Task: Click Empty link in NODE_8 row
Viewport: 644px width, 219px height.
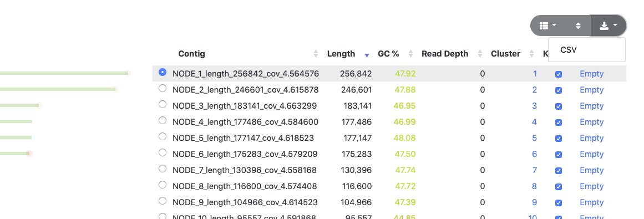Action: (x=591, y=186)
